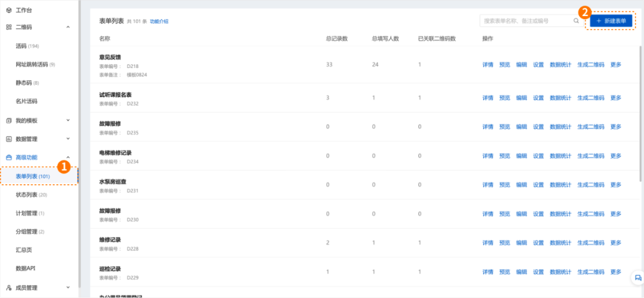644x298 pixels.
Task: Click the search magnifier icon
Action: [x=576, y=20]
